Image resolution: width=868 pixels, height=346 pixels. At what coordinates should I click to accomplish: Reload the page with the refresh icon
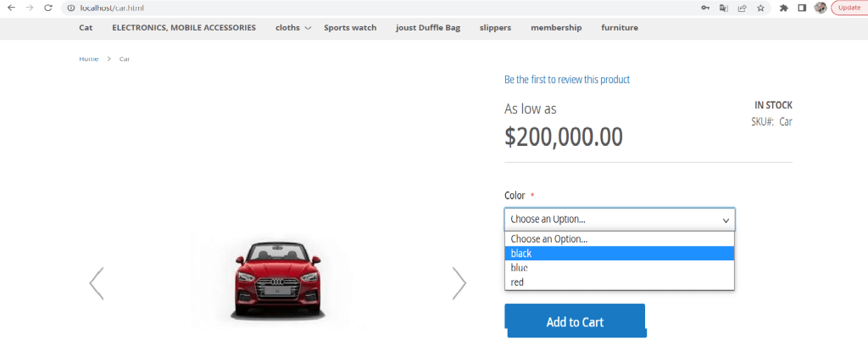[x=47, y=8]
